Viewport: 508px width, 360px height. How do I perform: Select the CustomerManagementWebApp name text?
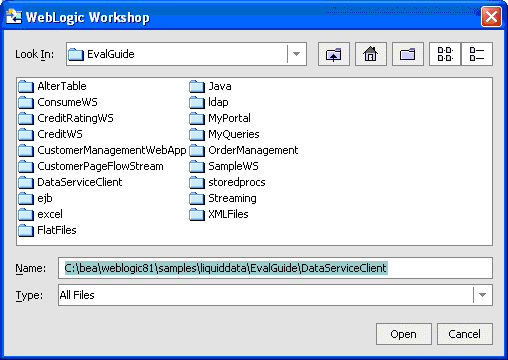112,150
